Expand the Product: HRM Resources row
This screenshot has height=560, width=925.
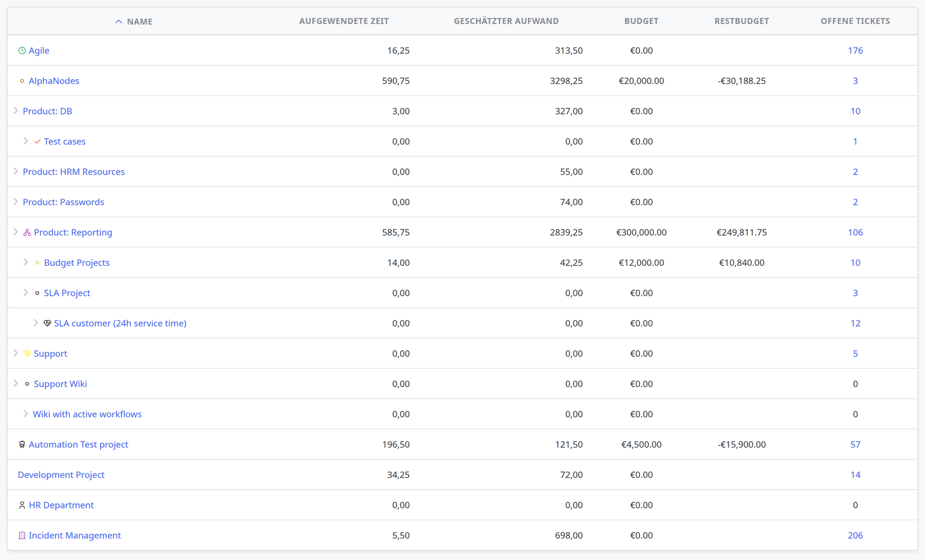[16, 172]
